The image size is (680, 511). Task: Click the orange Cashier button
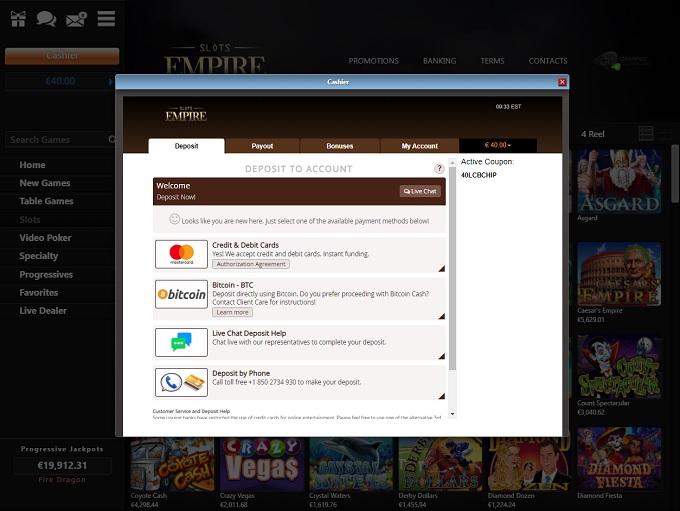[62, 56]
